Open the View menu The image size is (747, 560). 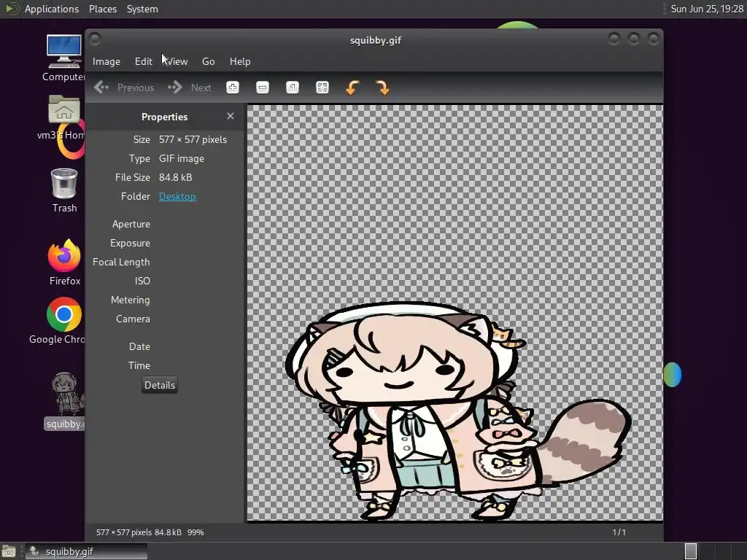(177, 61)
